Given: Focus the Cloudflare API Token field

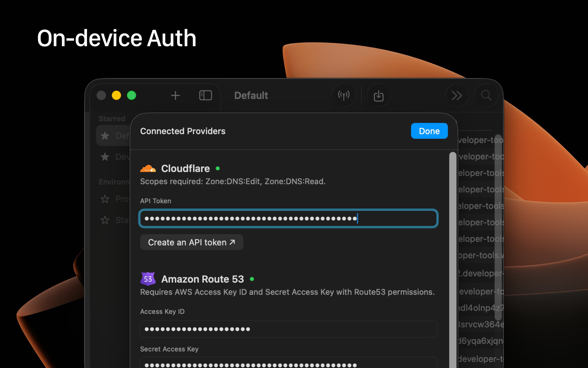Looking at the screenshot, I should (x=288, y=218).
